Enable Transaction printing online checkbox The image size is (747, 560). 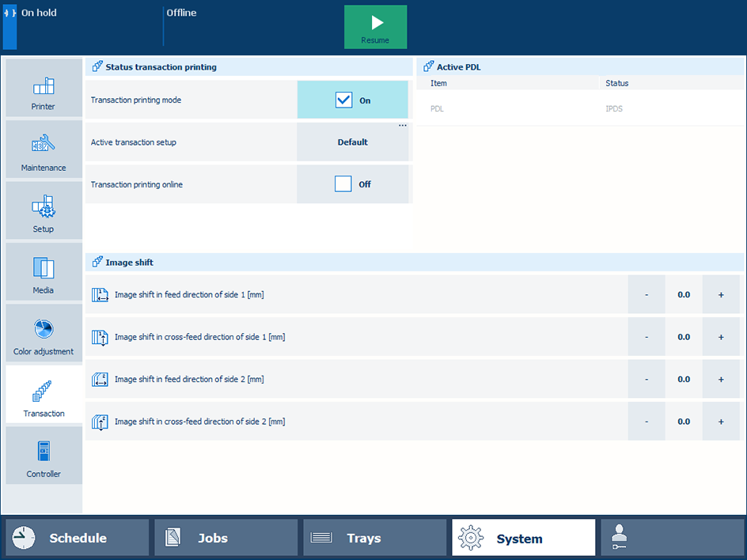pos(343,184)
